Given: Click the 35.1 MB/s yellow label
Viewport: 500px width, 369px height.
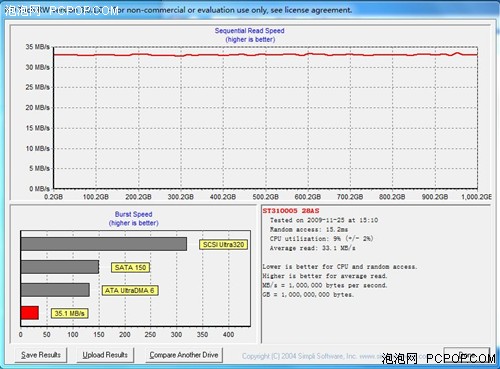Looking at the screenshot, I should tap(69, 313).
